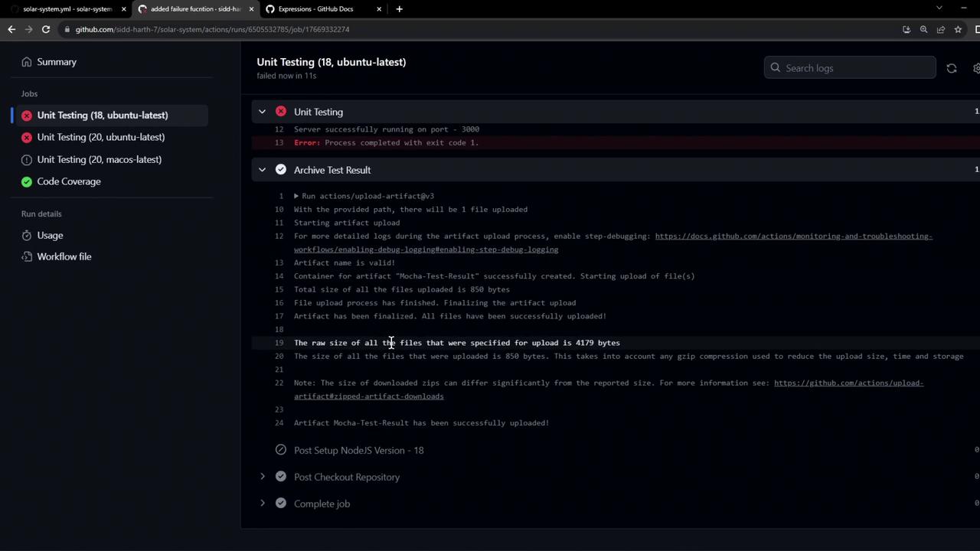Click the Search logs input field
The image size is (980, 551).
point(850,68)
